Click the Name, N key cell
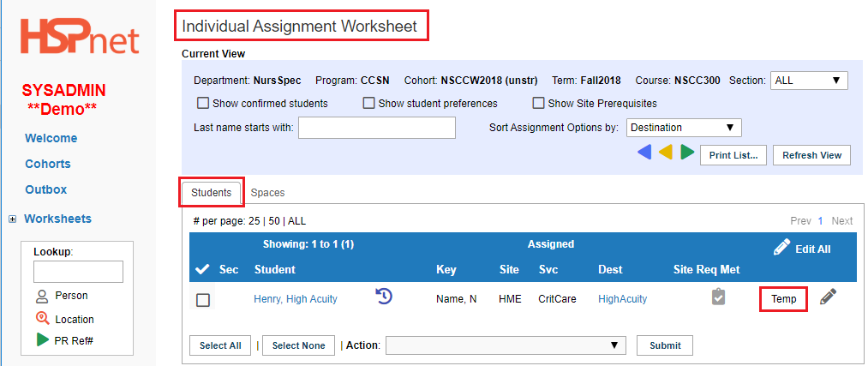Viewport: 868px width, 366px height. coord(456,299)
